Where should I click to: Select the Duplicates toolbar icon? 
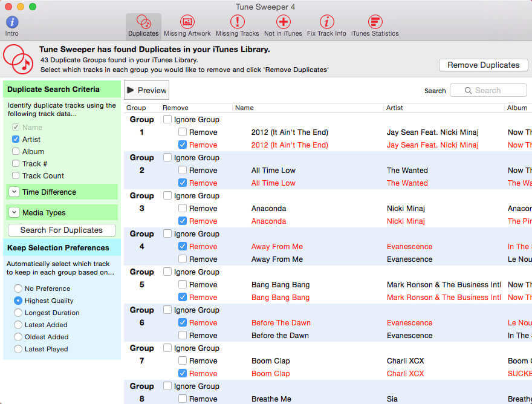(x=143, y=22)
